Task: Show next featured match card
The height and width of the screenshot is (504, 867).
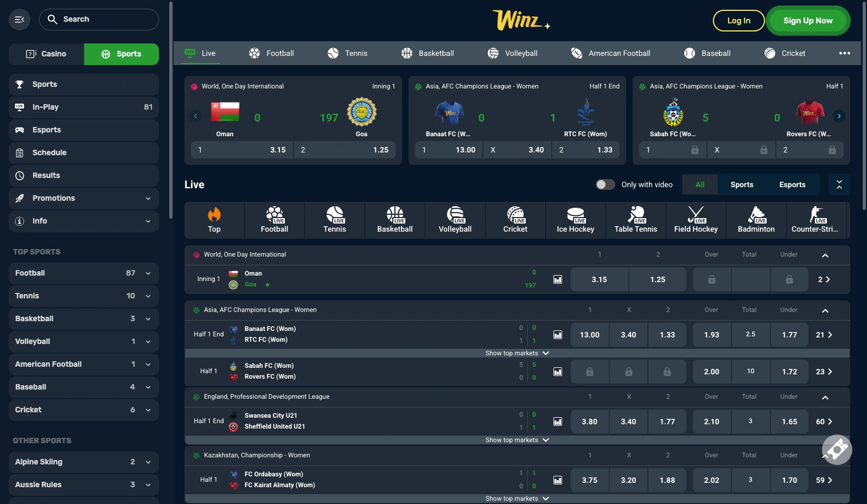Action: [x=839, y=116]
